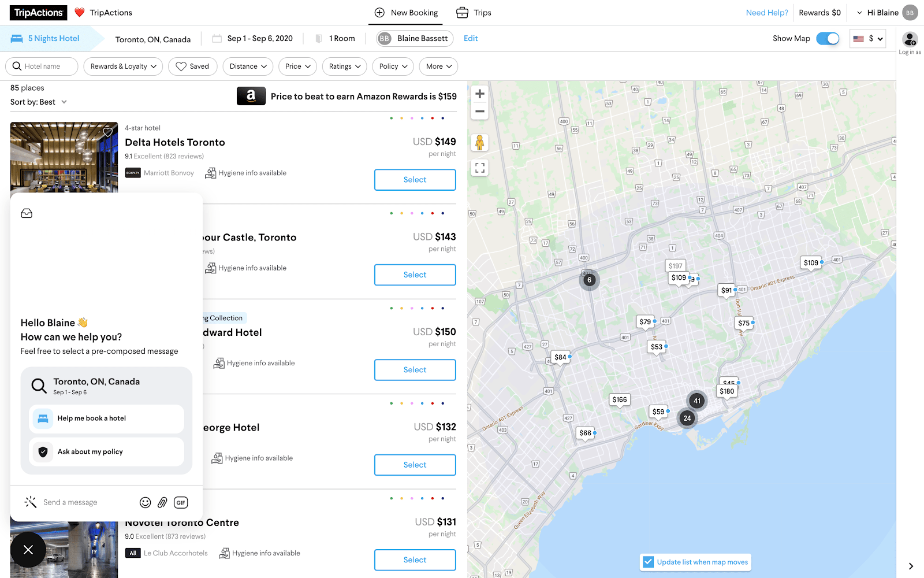Click Edit to modify search
Viewport: 924px width, 578px height.
tap(471, 39)
